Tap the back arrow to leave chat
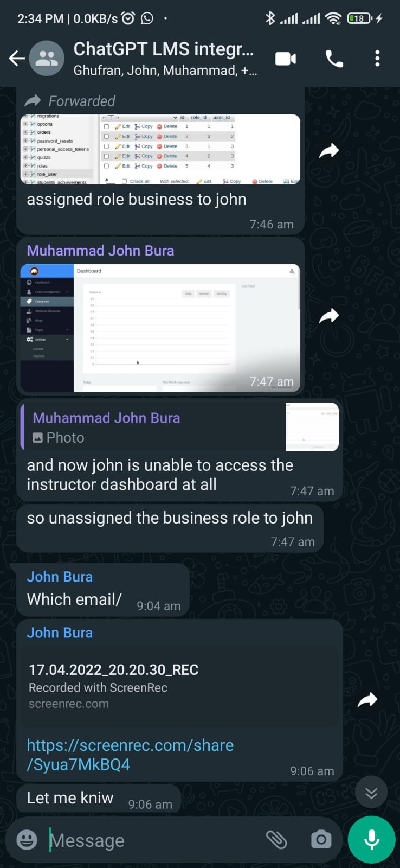This screenshot has width=400, height=868. [x=16, y=58]
